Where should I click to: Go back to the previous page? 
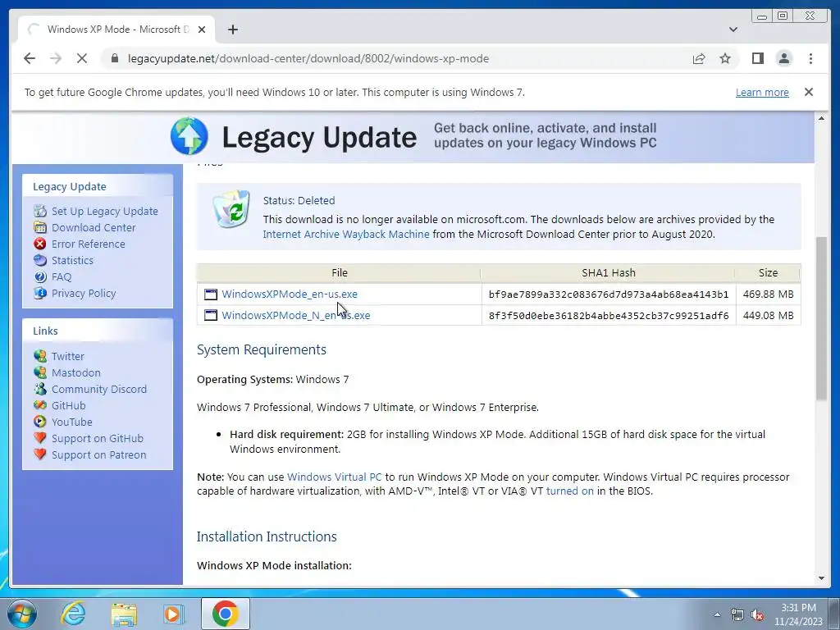[30, 58]
